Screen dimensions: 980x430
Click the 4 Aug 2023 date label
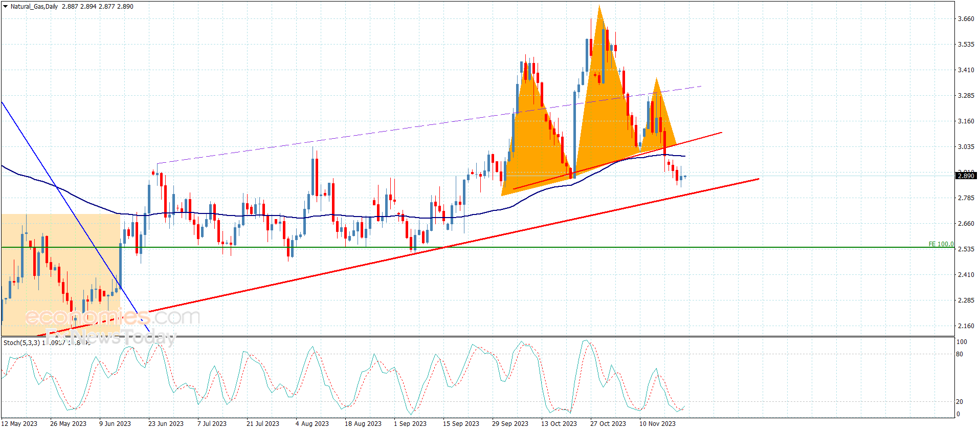coord(312,423)
